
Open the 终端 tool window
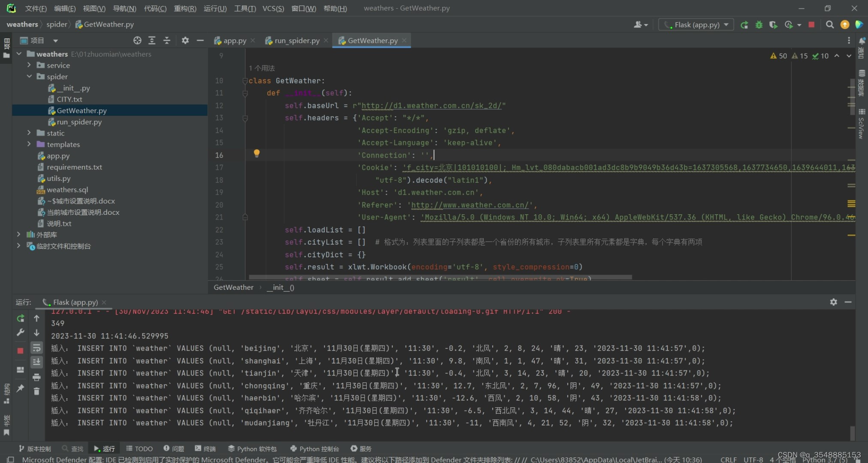[205, 448]
